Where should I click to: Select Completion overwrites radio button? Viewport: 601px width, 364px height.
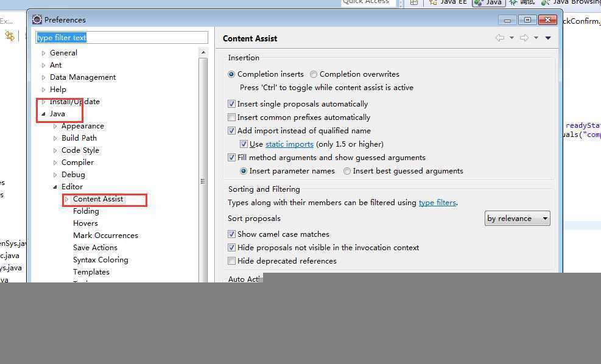[314, 74]
